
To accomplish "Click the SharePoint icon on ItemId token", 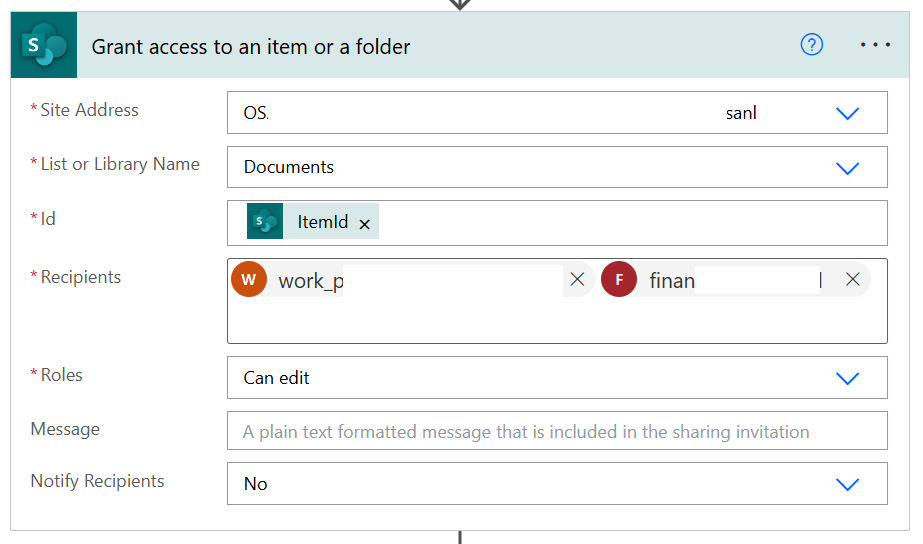I will [265, 222].
